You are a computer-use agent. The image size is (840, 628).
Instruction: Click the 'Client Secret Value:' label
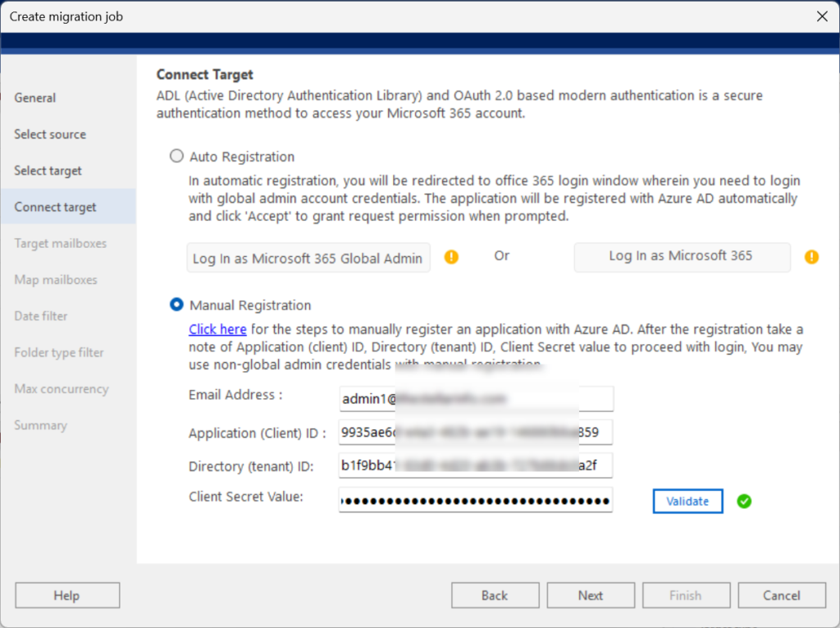tap(246, 497)
